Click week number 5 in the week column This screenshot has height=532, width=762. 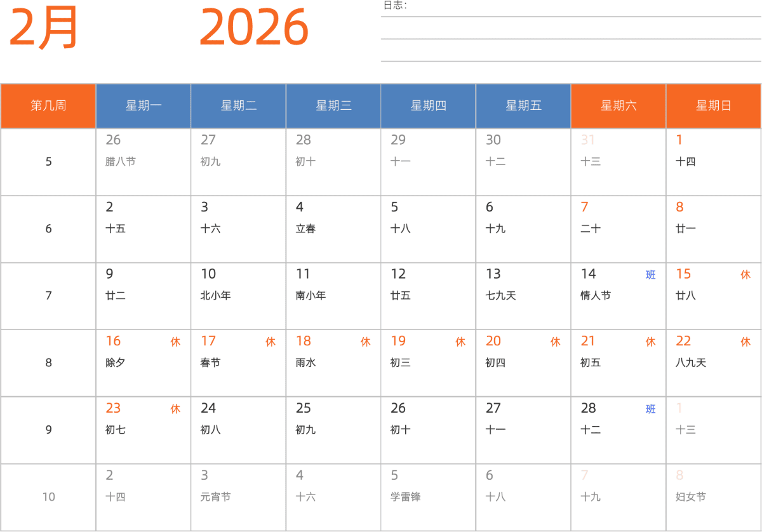[49, 162]
